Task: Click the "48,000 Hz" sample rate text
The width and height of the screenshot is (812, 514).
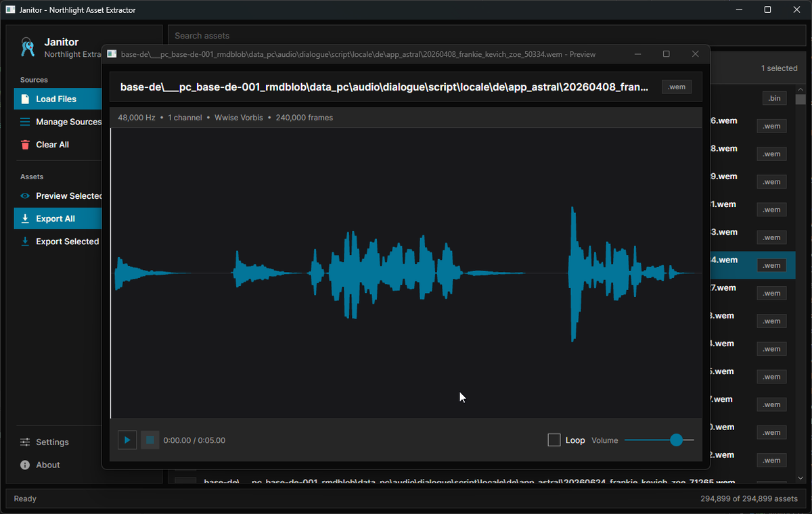Action: 137,118
